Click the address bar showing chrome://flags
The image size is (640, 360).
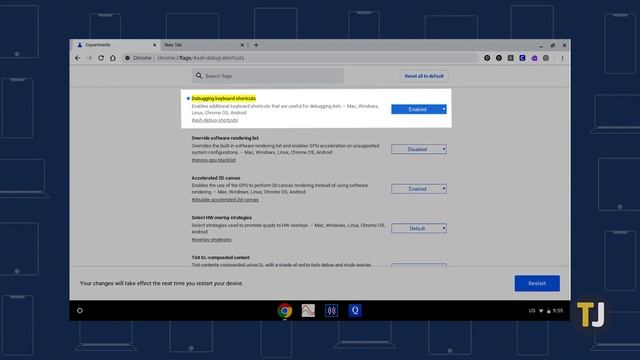[300, 58]
